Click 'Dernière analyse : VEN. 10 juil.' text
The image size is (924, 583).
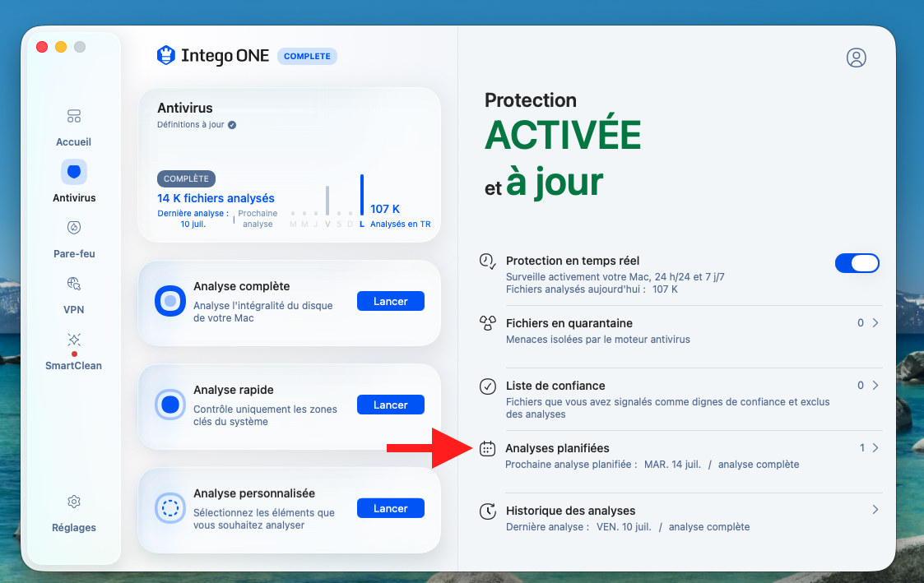[x=578, y=527]
